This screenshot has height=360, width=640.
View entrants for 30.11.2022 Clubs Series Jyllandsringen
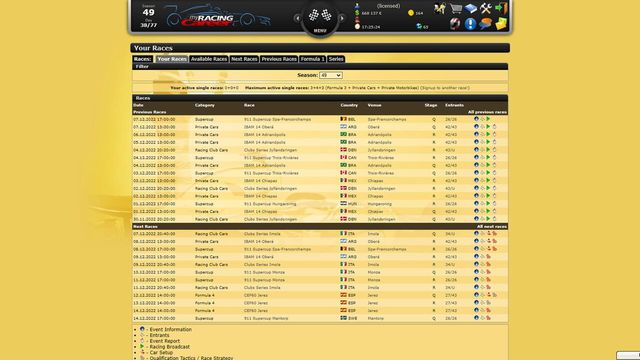tap(482, 219)
